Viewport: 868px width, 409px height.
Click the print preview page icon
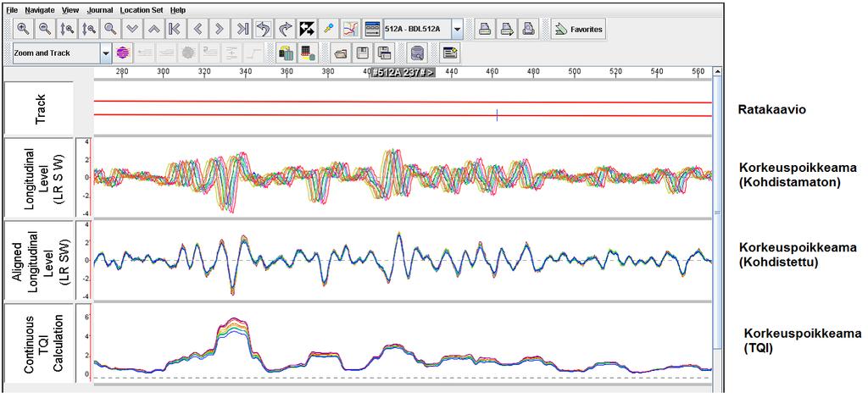[529, 29]
